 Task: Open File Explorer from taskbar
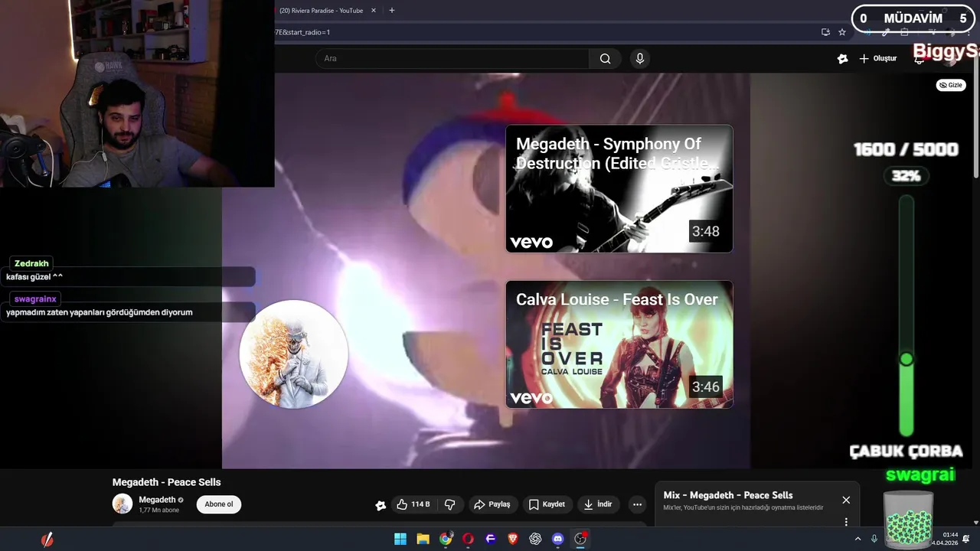(423, 539)
